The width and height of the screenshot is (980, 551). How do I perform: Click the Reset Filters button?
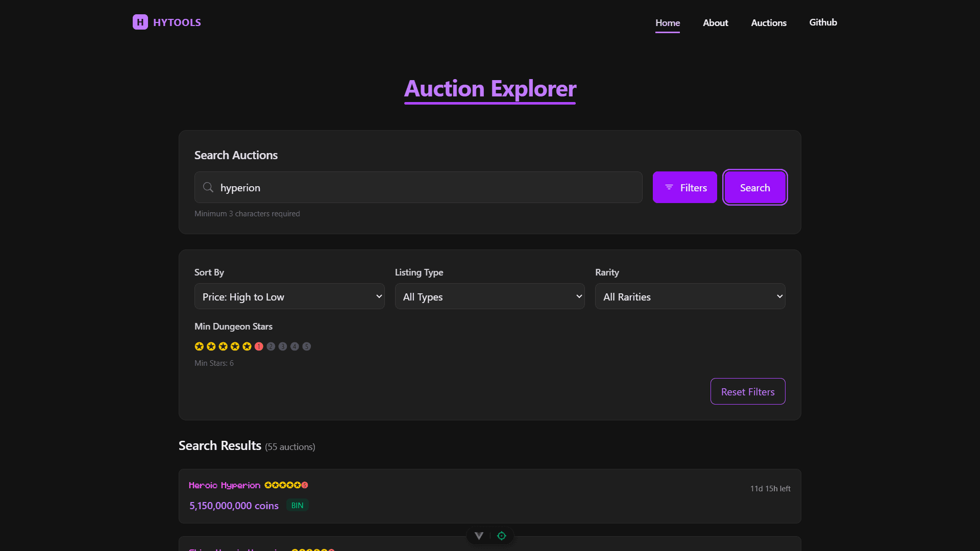(747, 391)
